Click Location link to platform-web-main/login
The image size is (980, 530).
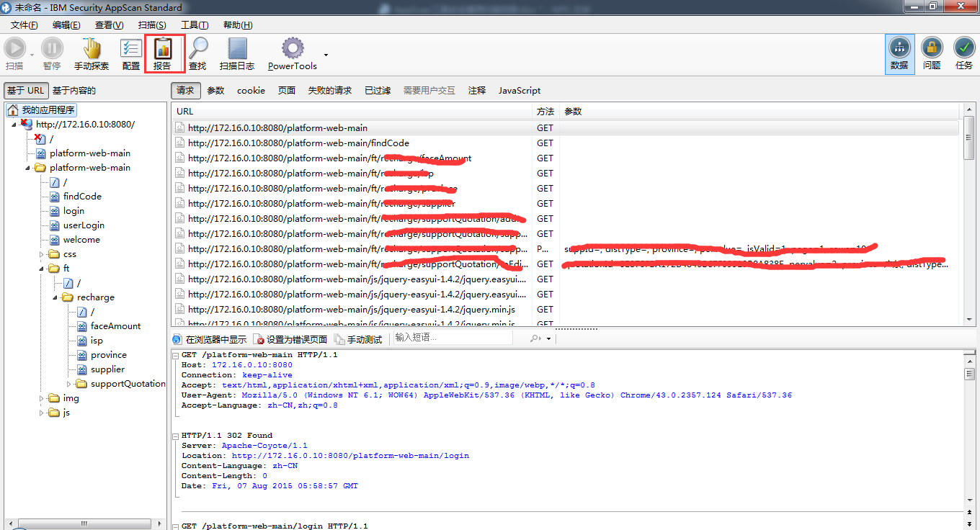tap(350, 456)
